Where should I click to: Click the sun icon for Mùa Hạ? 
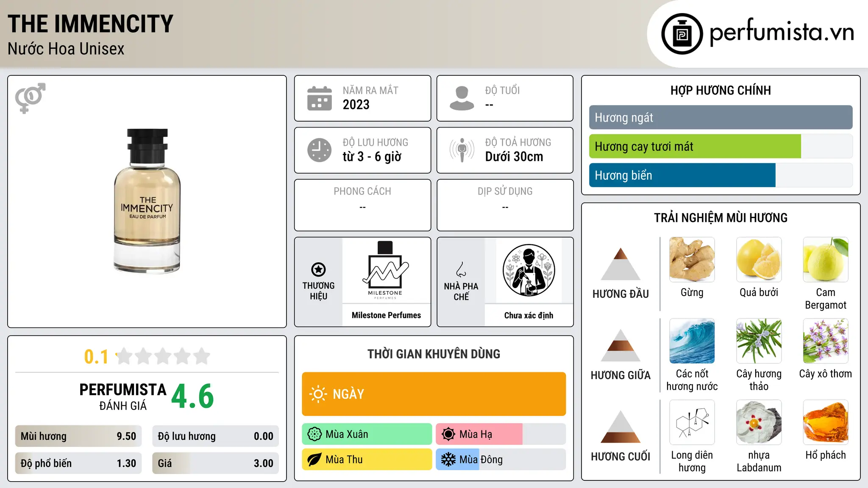(448, 434)
